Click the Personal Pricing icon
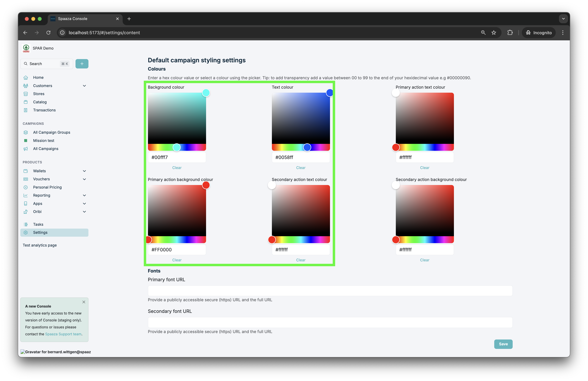 pyautogui.click(x=26, y=187)
